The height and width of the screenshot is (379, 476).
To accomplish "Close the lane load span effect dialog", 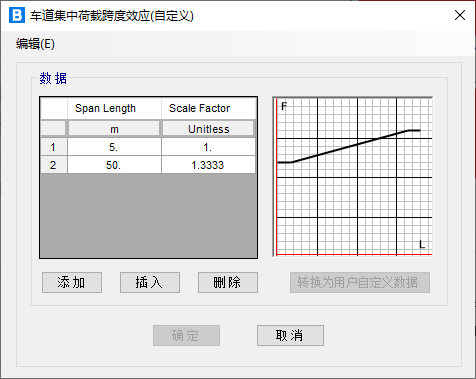I will coord(460,15).
